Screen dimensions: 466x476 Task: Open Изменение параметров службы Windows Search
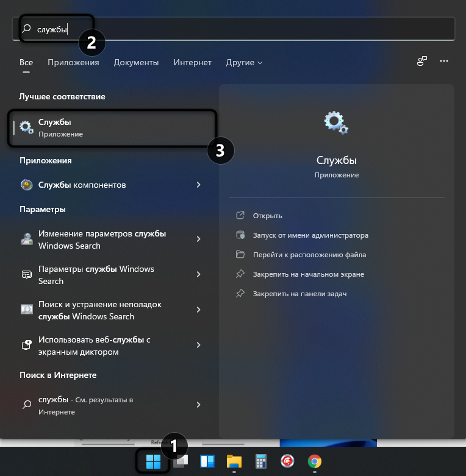coord(112,240)
